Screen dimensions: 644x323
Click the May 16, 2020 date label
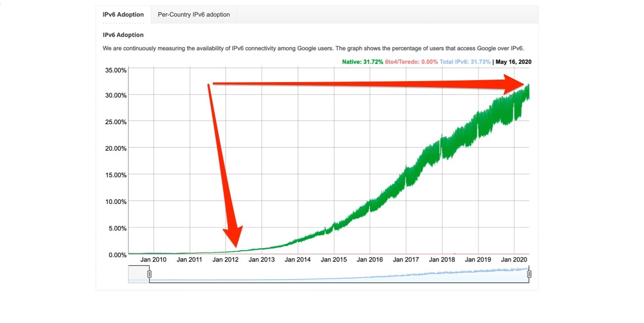pyautogui.click(x=514, y=62)
